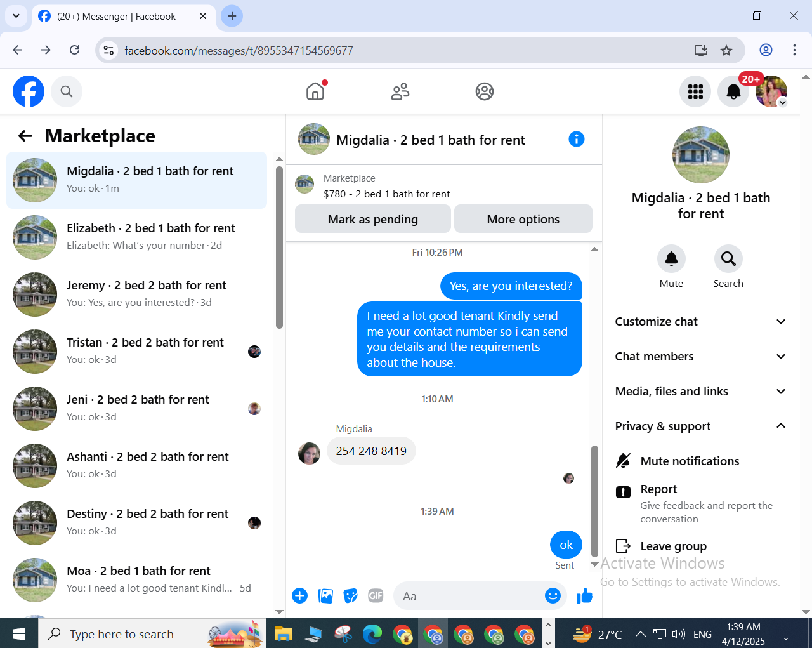Open Chrome three-dot menu
The height and width of the screenshot is (648, 812).
click(x=794, y=50)
